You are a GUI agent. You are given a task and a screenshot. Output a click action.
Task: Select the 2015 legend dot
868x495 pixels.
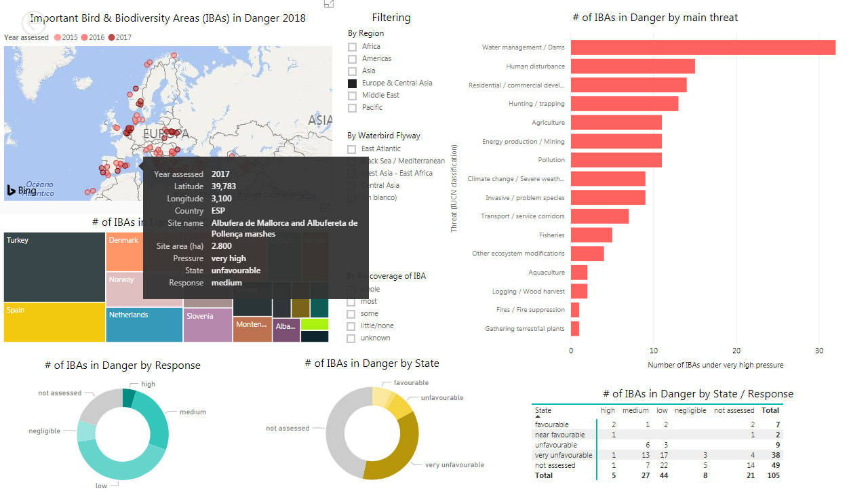57,38
